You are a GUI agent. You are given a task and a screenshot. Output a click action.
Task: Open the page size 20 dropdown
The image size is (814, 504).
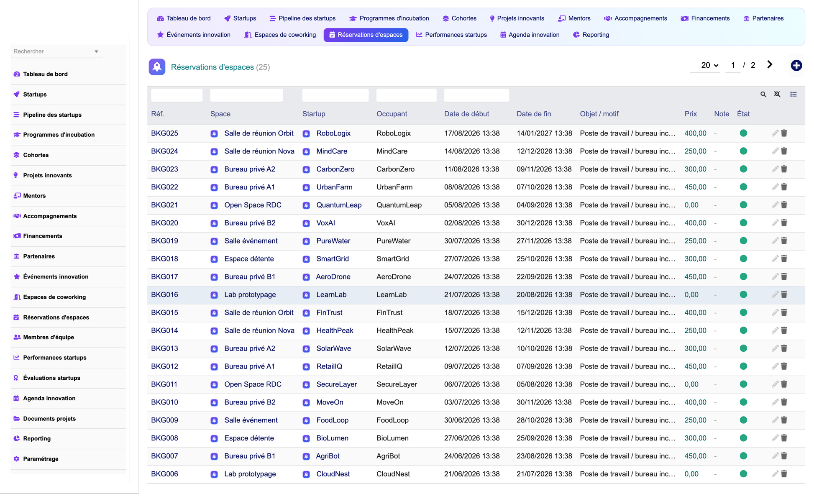tap(709, 65)
